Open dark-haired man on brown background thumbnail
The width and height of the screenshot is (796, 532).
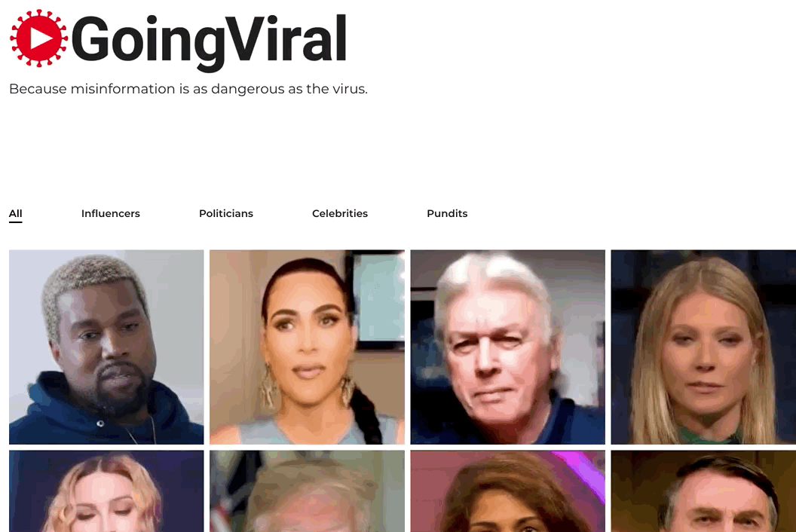pyautogui.click(x=703, y=491)
